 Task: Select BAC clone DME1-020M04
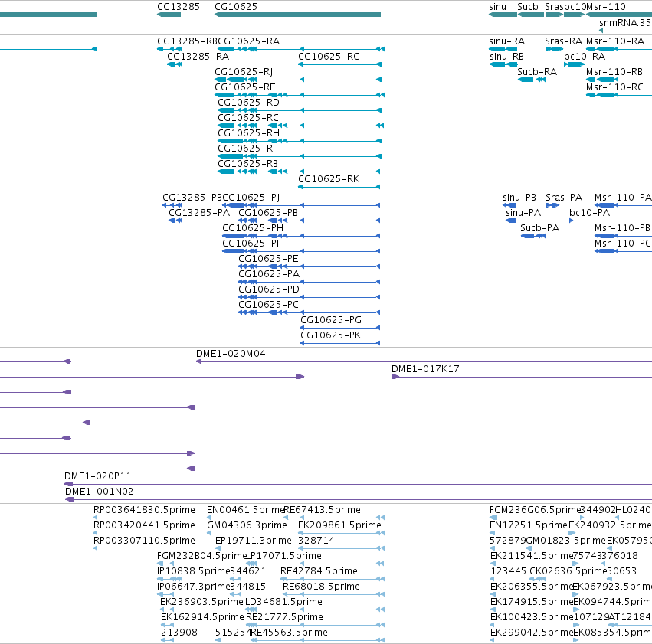231,354
